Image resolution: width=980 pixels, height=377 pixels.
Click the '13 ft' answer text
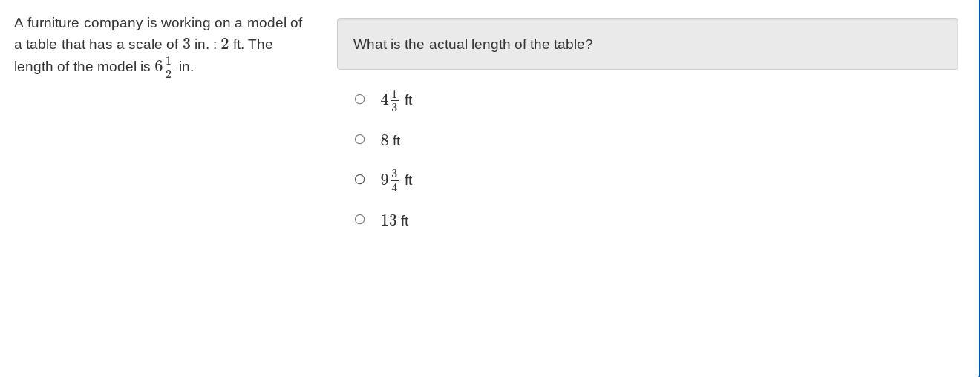pyautogui.click(x=394, y=220)
